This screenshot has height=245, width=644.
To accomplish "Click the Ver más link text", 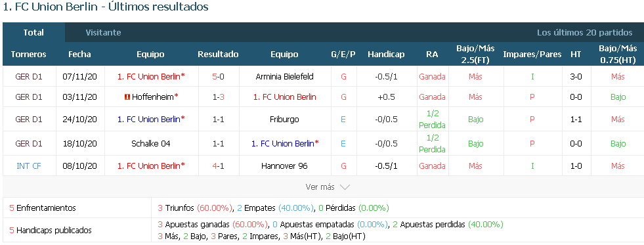I will tap(320, 187).
